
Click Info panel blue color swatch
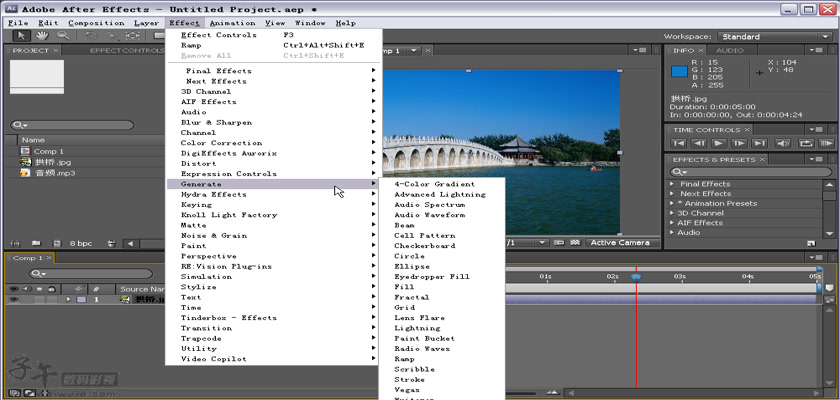(679, 71)
